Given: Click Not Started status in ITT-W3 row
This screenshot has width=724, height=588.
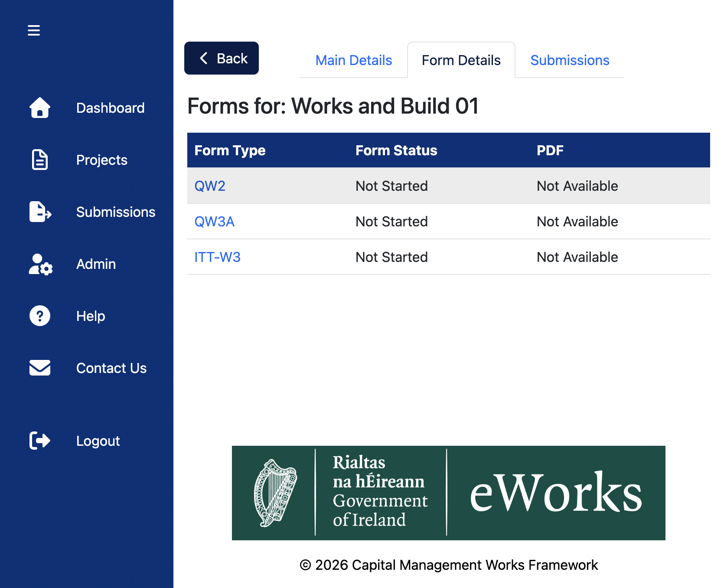Looking at the screenshot, I should 391,257.
